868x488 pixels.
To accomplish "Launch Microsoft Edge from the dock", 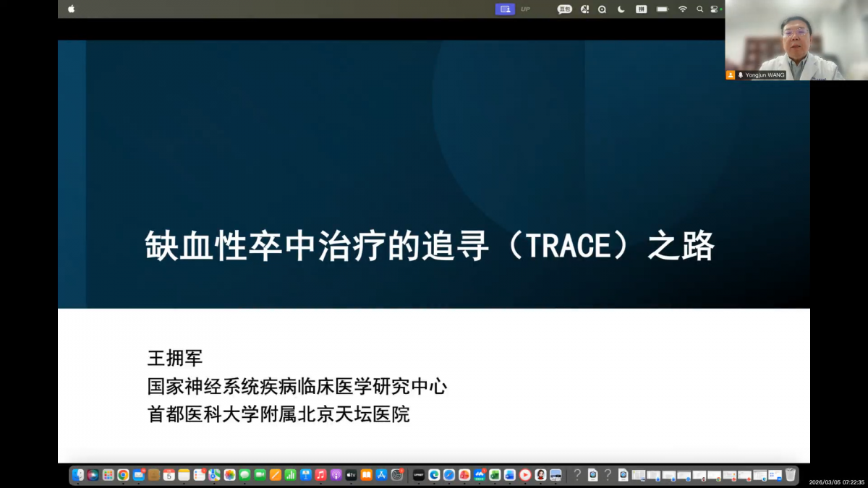I will [x=434, y=475].
